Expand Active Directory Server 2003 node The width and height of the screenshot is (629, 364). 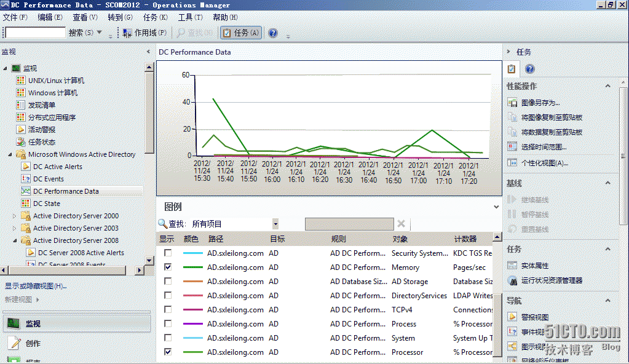15,228
